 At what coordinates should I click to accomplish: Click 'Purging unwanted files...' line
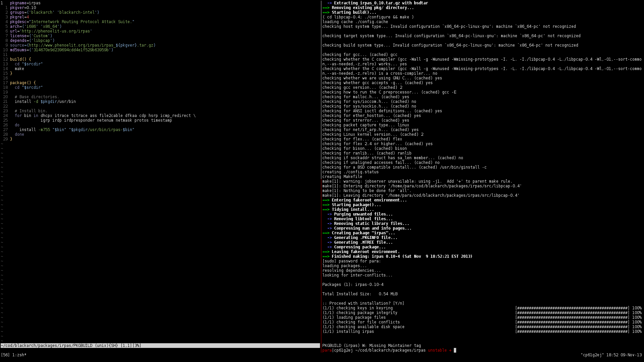coord(360,214)
